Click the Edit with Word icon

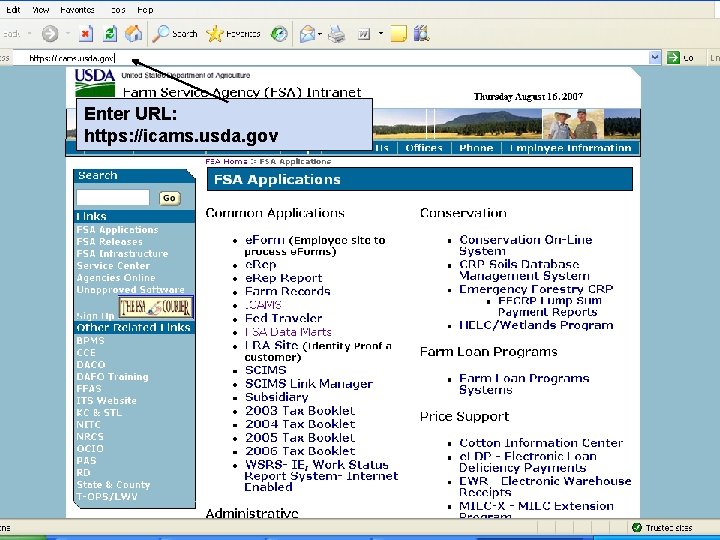pyautogui.click(x=364, y=34)
